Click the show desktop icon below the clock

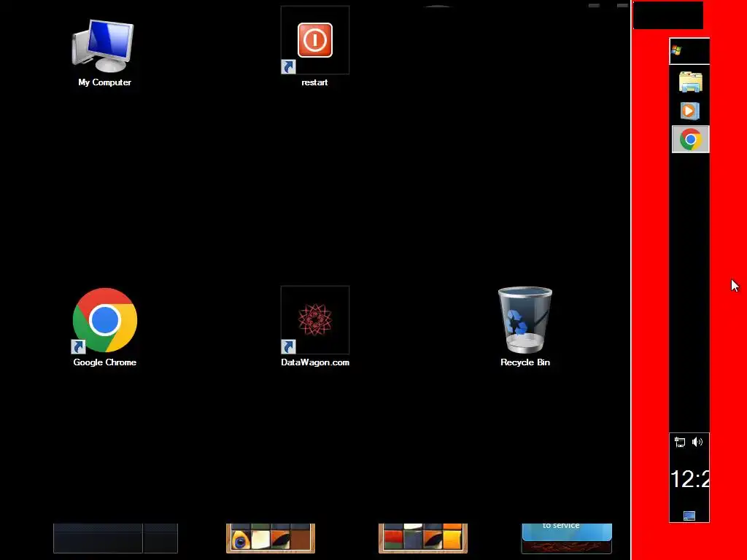(689, 516)
